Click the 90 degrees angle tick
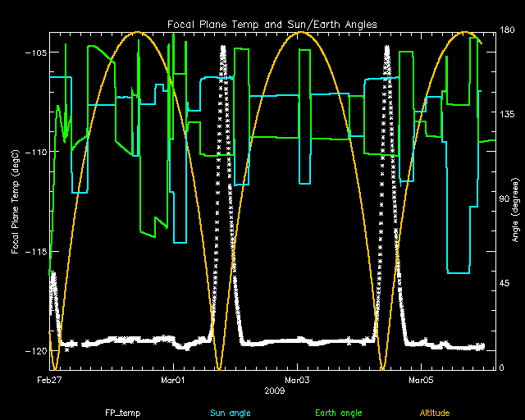This screenshot has height=420, width=525. (x=506, y=199)
